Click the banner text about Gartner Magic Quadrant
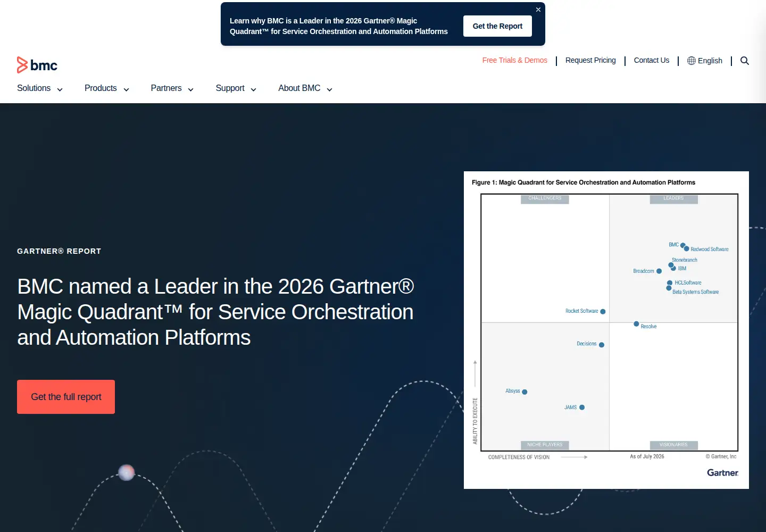 [339, 26]
